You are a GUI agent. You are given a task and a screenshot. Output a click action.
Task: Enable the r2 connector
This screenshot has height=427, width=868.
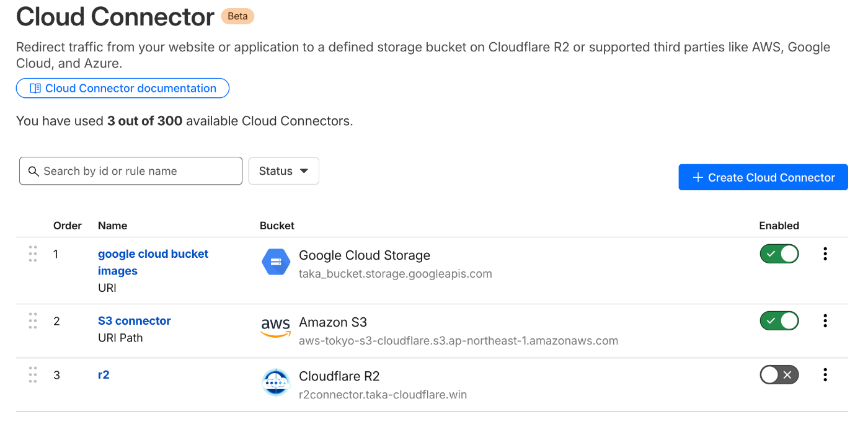pyautogui.click(x=779, y=374)
